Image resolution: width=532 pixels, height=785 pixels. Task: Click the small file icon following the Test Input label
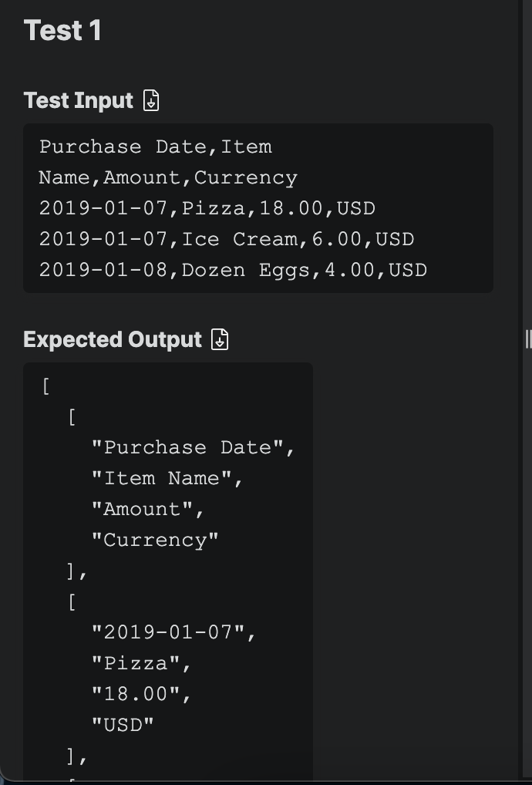coord(152,100)
